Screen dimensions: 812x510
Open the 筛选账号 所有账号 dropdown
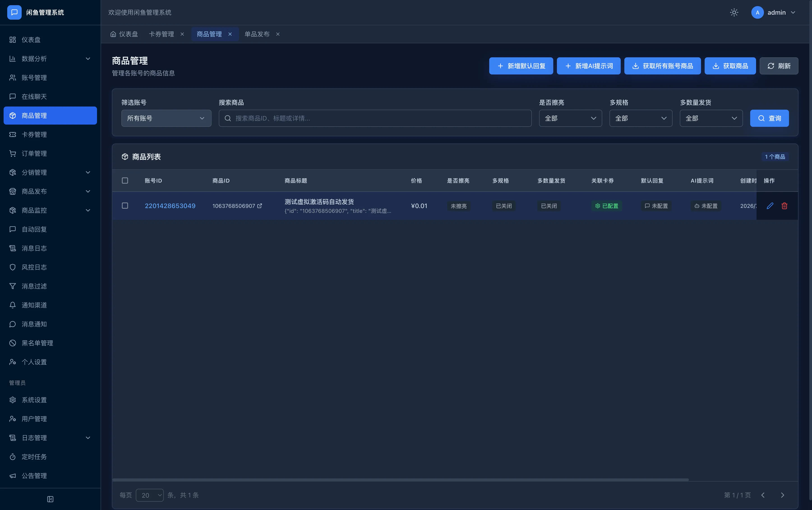coord(166,118)
